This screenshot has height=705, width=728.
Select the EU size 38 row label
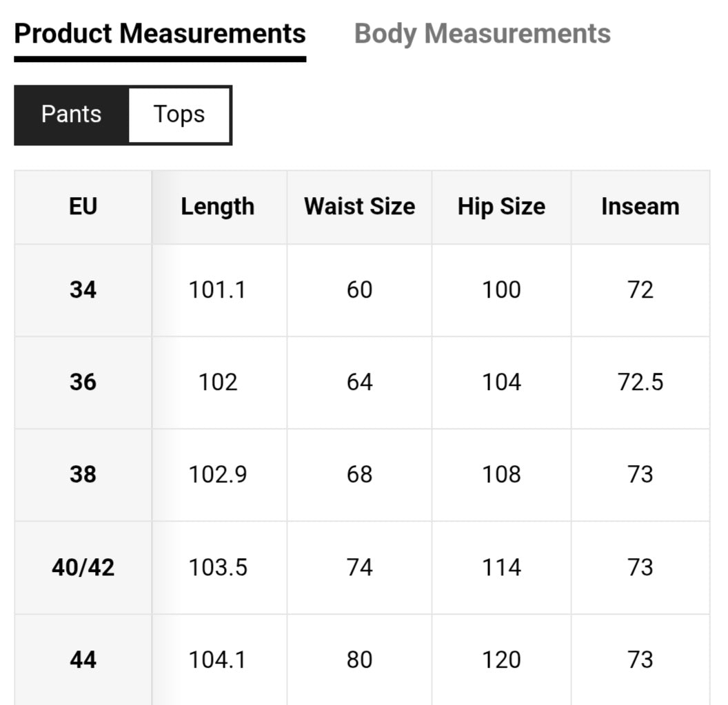click(x=83, y=475)
